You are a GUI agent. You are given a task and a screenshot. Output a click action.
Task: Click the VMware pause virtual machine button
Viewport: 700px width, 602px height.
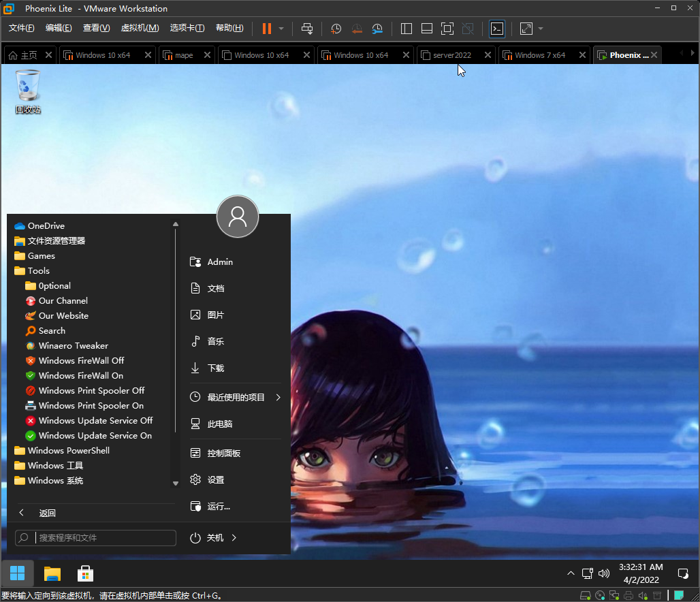(266, 29)
